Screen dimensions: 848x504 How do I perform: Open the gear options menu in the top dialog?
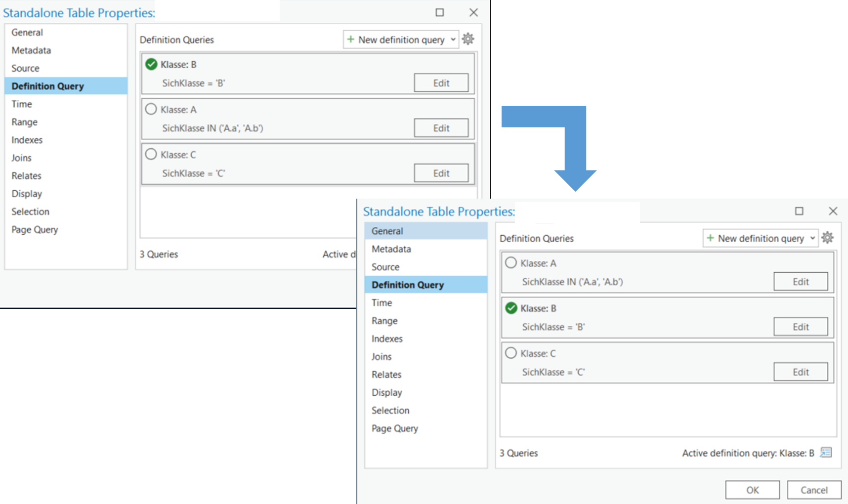pyautogui.click(x=468, y=39)
